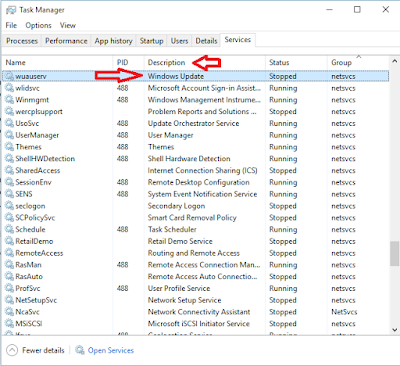Click the scrollbar down arrow
This screenshot has height=366, width=400.
394,330
